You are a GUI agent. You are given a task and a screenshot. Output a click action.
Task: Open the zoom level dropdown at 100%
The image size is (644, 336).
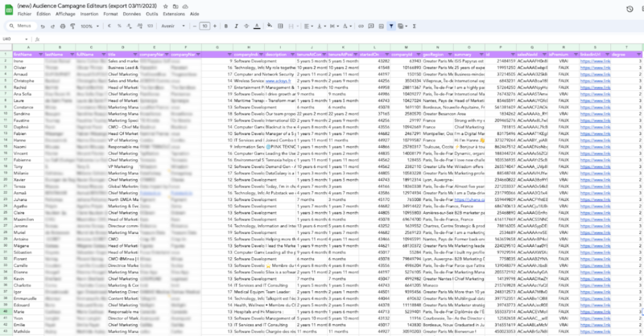click(89, 27)
